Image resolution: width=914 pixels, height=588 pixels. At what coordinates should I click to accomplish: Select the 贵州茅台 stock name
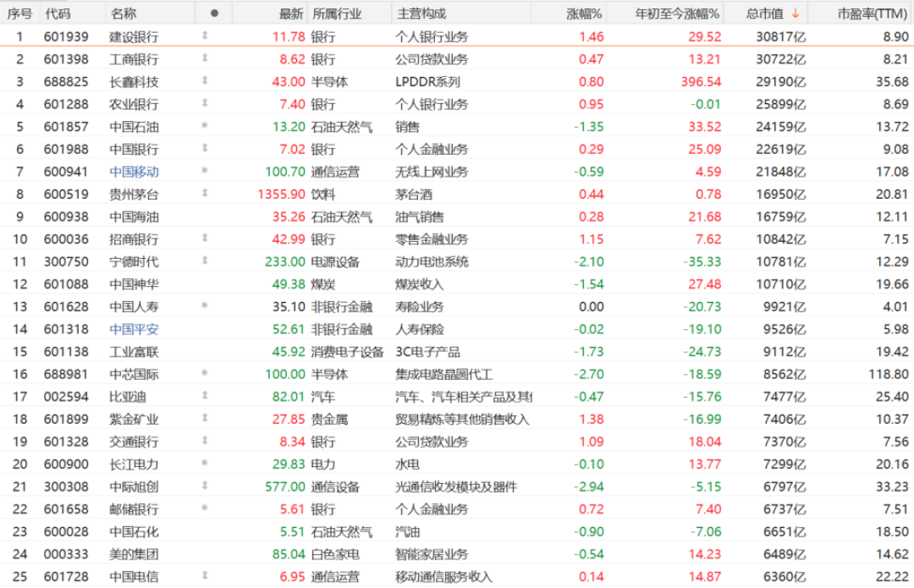click(x=134, y=194)
